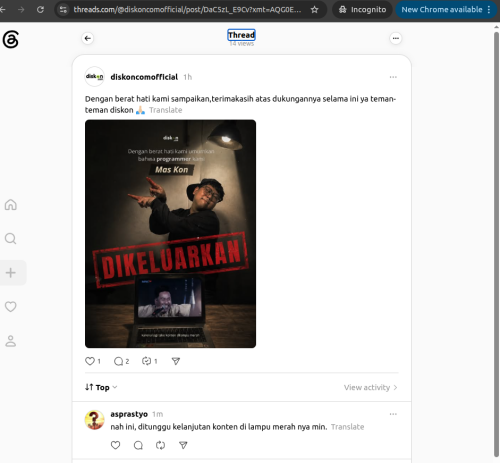
Task: Like the diskoncomofficial post
Action: click(x=90, y=361)
